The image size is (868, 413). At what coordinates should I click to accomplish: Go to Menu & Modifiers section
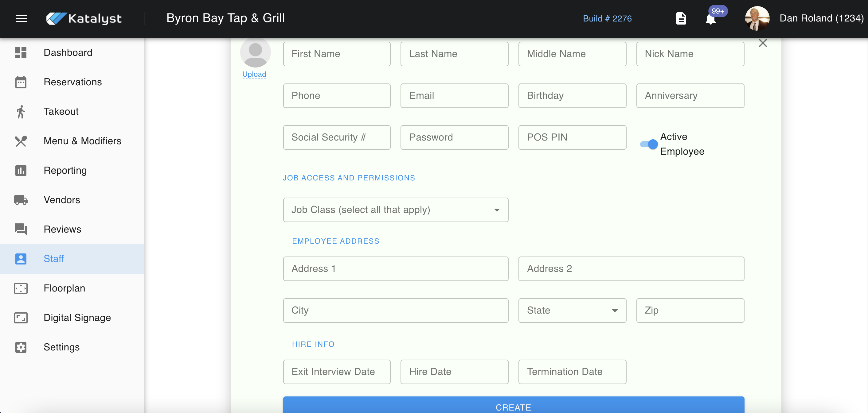82,141
